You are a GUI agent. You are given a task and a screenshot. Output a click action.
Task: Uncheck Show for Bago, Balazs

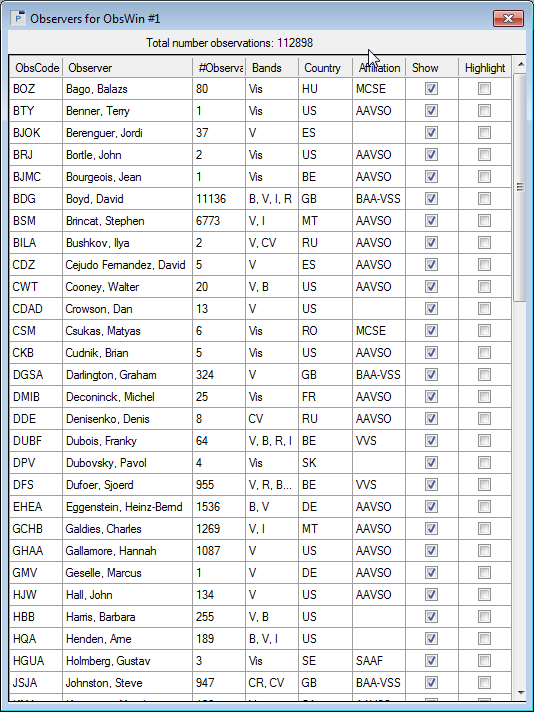(431, 89)
